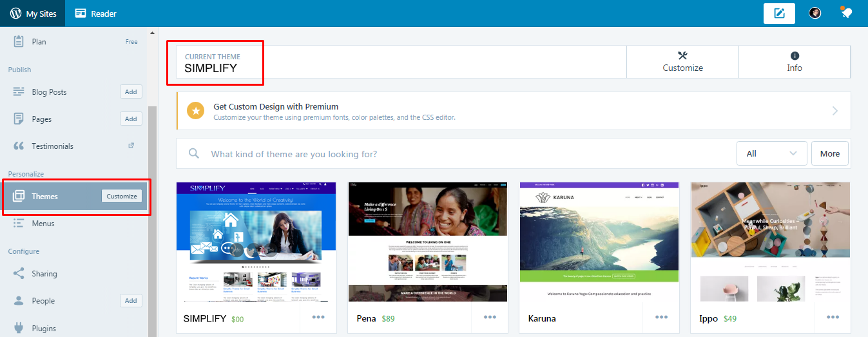The image size is (868, 337).
Task: Click the Plugins plug icon
Action: [x=19, y=328]
